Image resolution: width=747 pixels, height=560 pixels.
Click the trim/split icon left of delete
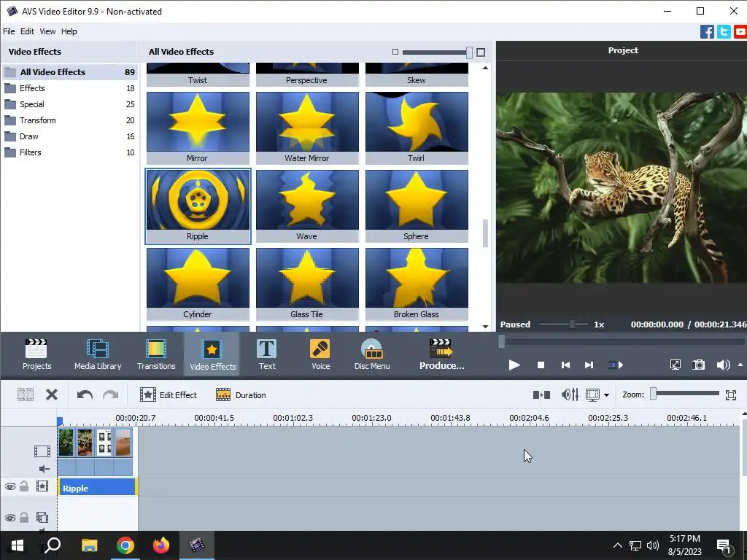(26, 394)
